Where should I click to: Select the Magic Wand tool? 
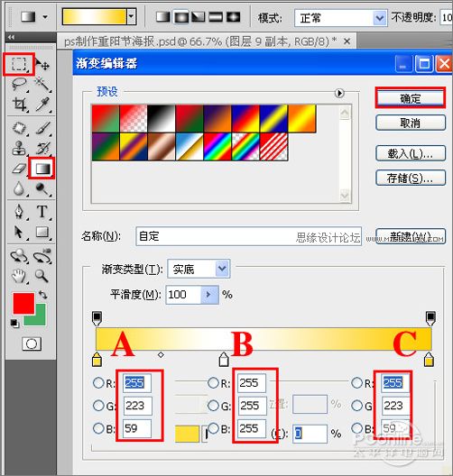click(x=42, y=84)
